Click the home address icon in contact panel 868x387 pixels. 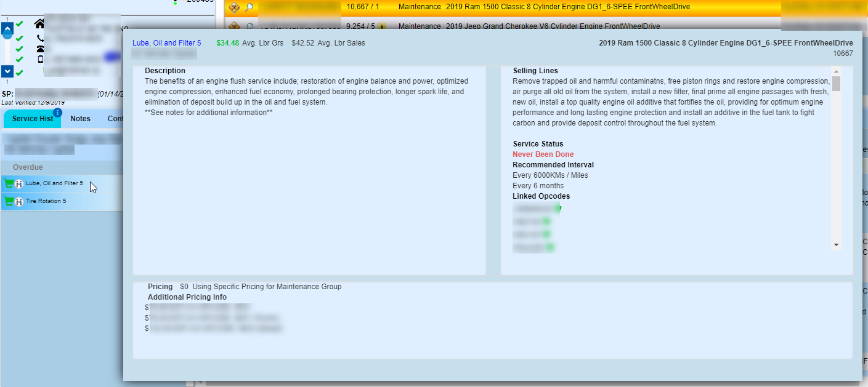click(x=39, y=24)
